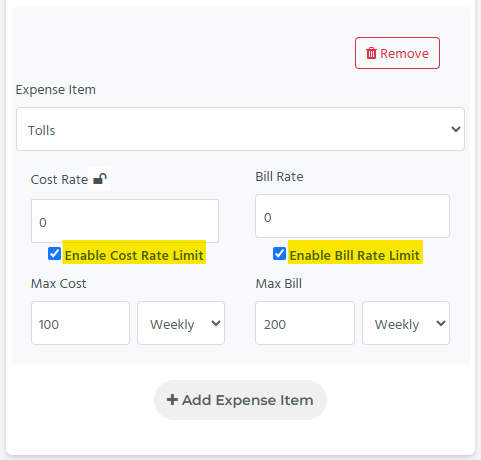Click the unlock padlock icon beside Cost Rate
The width and height of the screenshot is (481, 460).
tap(100, 179)
